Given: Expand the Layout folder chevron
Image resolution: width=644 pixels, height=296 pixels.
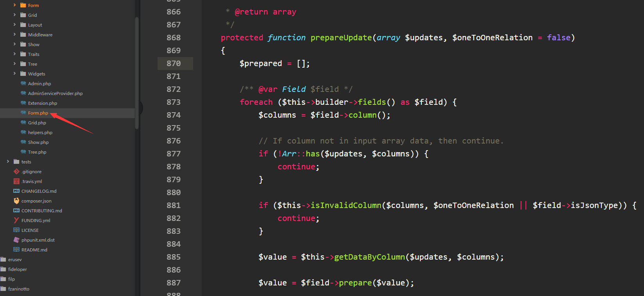Looking at the screenshot, I should pyautogui.click(x=14, y=25).
